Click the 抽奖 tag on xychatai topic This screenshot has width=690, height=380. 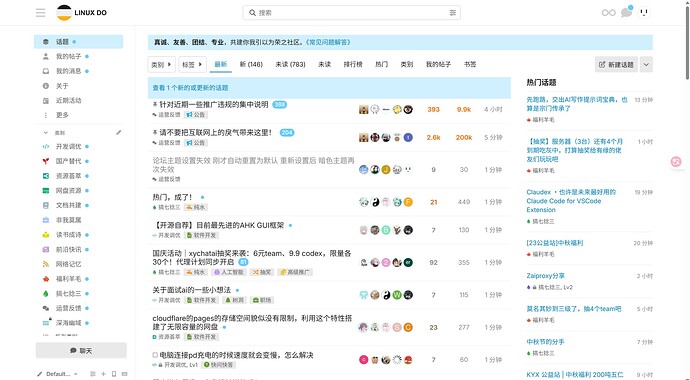pyautogui.click(x=262, y=272)
